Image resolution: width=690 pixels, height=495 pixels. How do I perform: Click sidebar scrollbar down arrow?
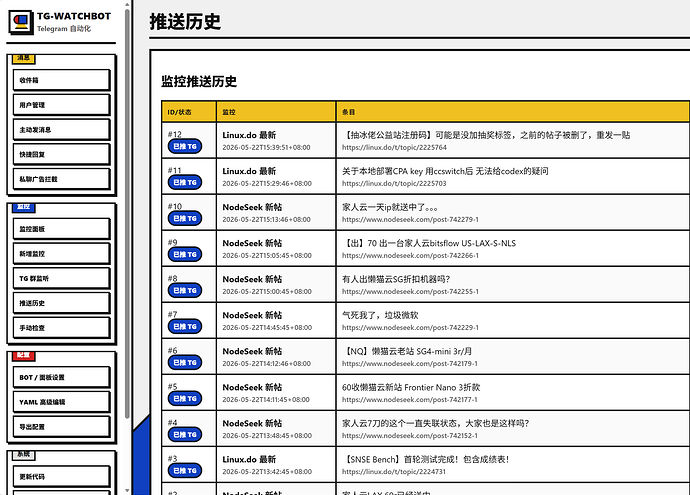127,490
